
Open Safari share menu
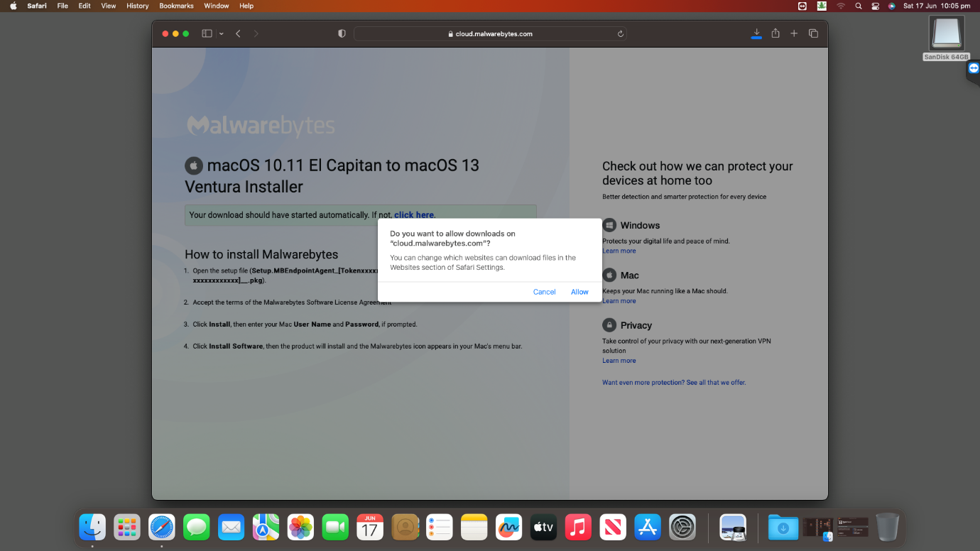775,33
